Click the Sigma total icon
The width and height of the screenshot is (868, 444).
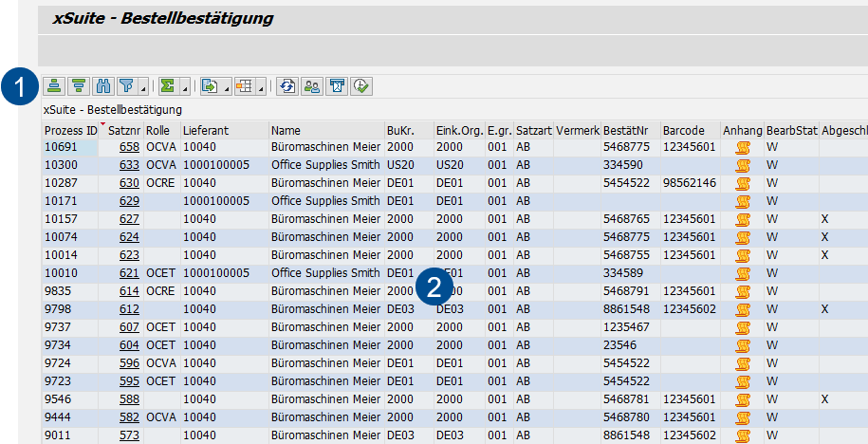pyautogui.click(x=168, y=86)
